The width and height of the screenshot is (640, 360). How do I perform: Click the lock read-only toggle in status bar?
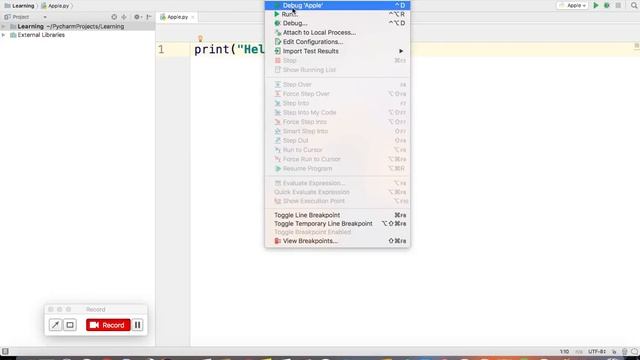[614, 351]
